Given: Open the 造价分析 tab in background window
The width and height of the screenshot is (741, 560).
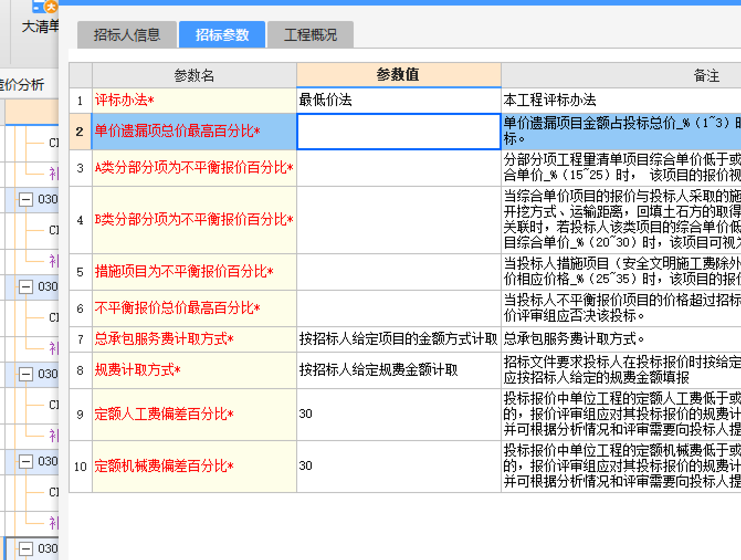Looking at the screenshot, I should [x=22, y=85].
